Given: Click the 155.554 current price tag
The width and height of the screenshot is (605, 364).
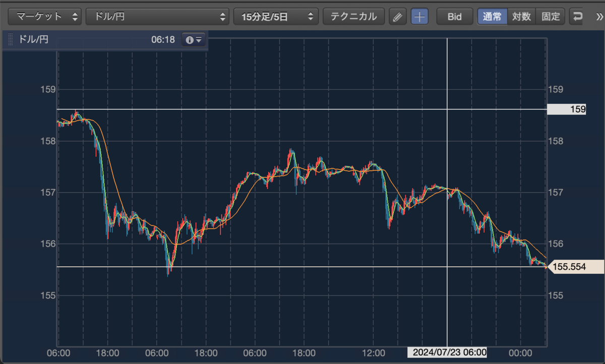Looking at the screenshot, I should pos(575,267).
